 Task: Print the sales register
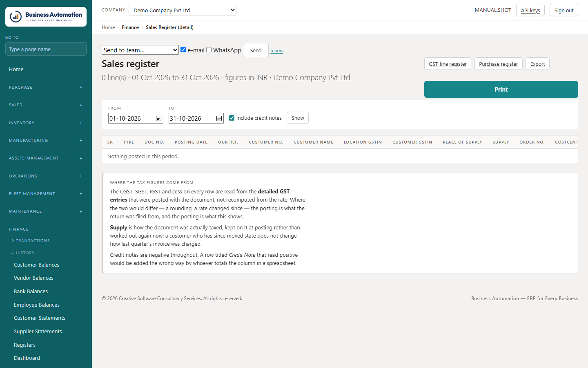pyautogui.click(x=501, y=90)
